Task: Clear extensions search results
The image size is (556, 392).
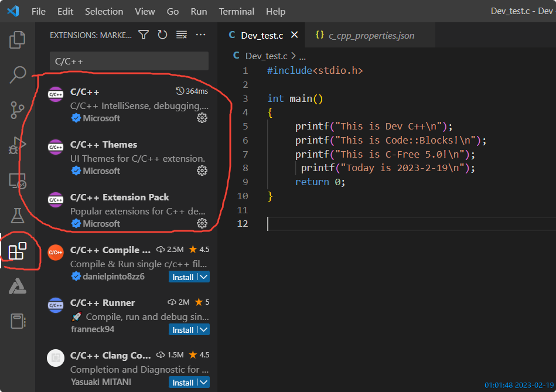Action: [182, 35]
